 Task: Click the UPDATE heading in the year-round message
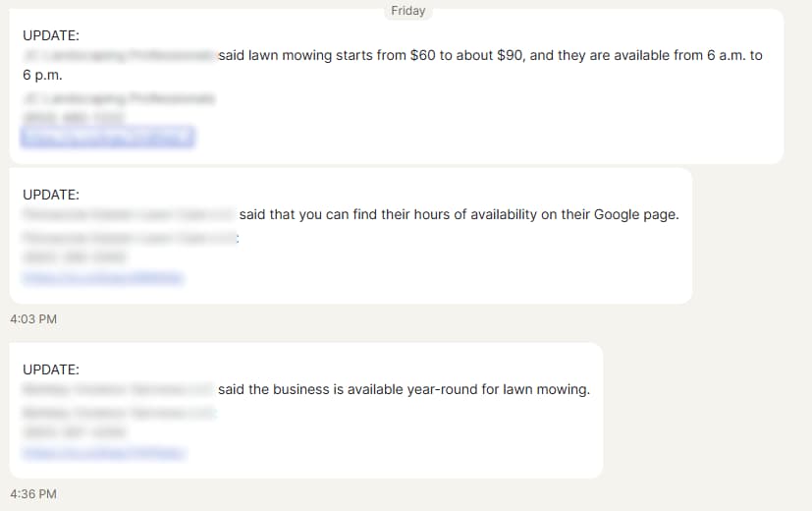(51, 369)
